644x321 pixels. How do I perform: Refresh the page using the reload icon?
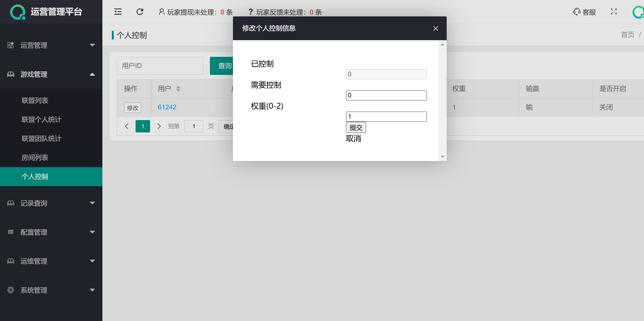(x=140, y=12)
